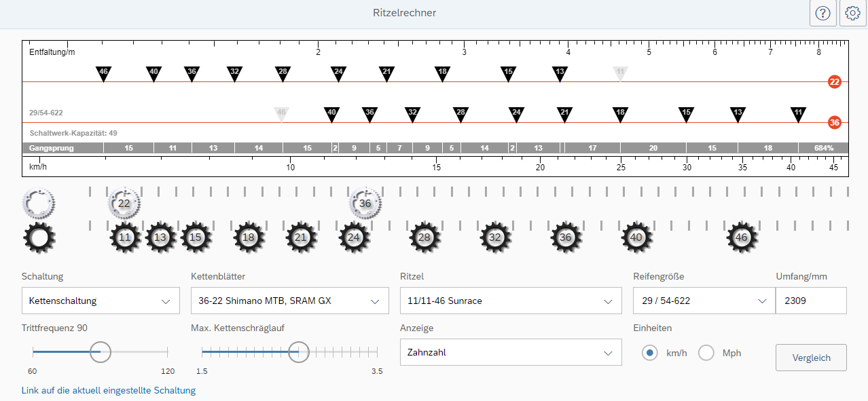Select the 11-tooth sprocket icon
Image resolution: width=868 pixels, height=401 pixels.
point(125,237)
